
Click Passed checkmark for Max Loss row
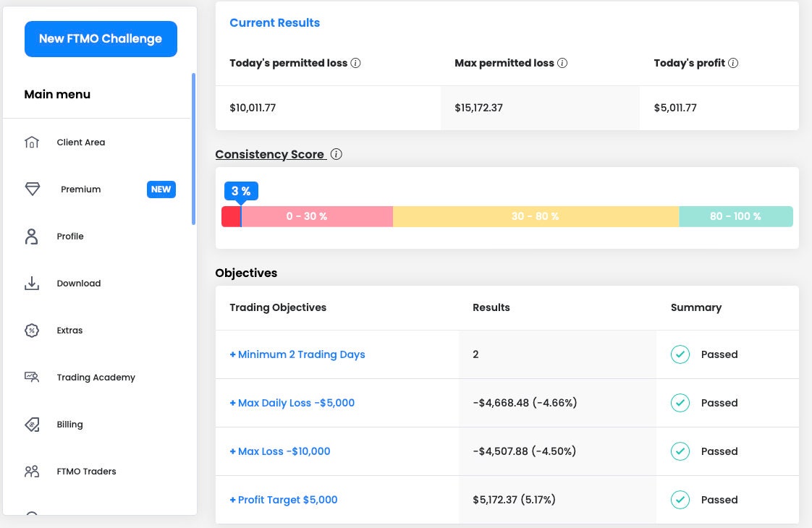click(680, 451)
